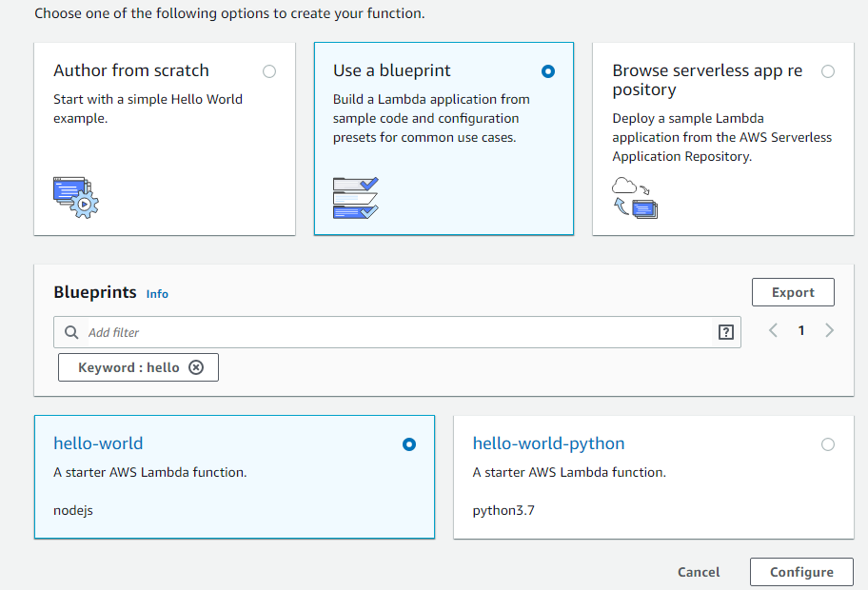Select the hello-world-python blueprint radio button

coord(828,444)
